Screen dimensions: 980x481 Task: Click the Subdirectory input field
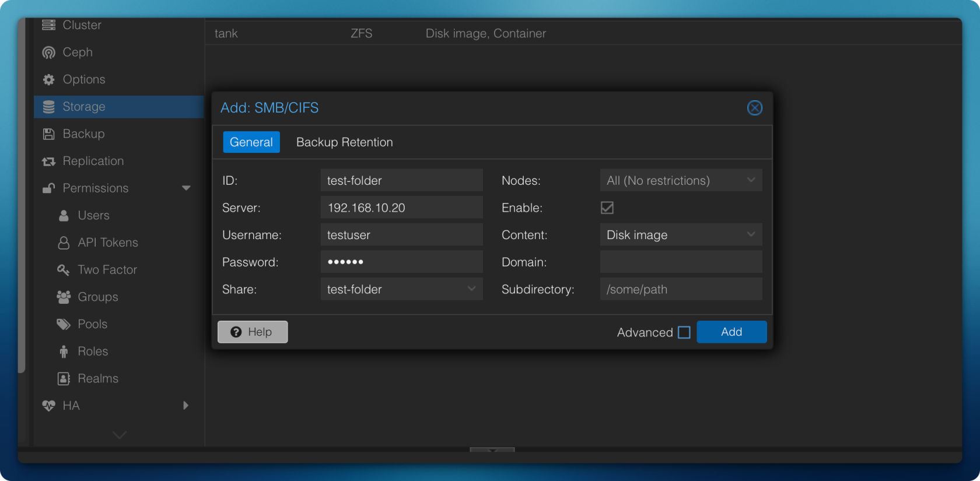[681, 289]
